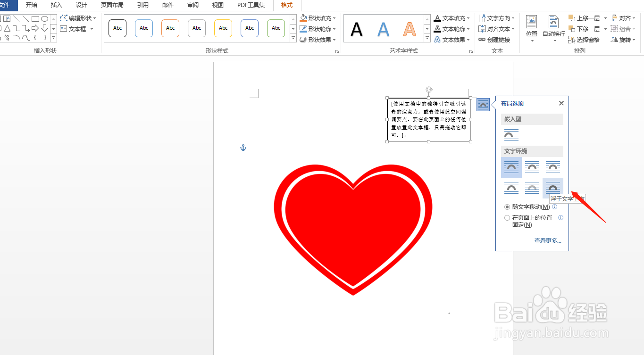Image resolution: width=644 pixels, height=355 pixels.
Task: Open the 形状填充 dropdown
Action: pyautogui.click(x=318, y=18)
